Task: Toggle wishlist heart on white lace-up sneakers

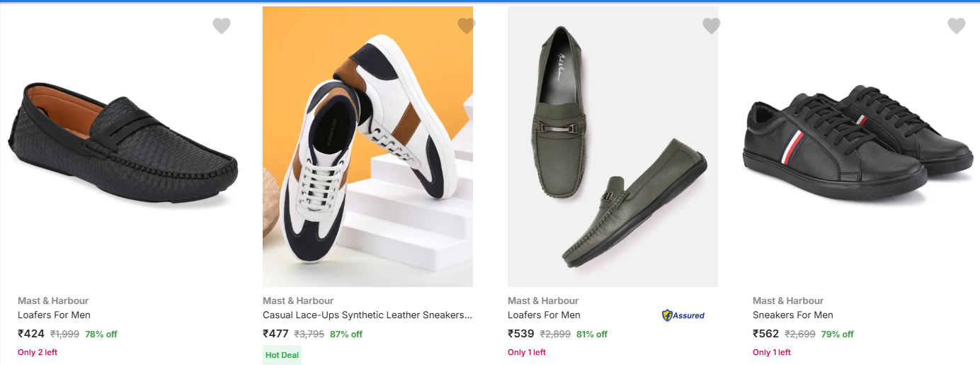Action: click(467, 26)
